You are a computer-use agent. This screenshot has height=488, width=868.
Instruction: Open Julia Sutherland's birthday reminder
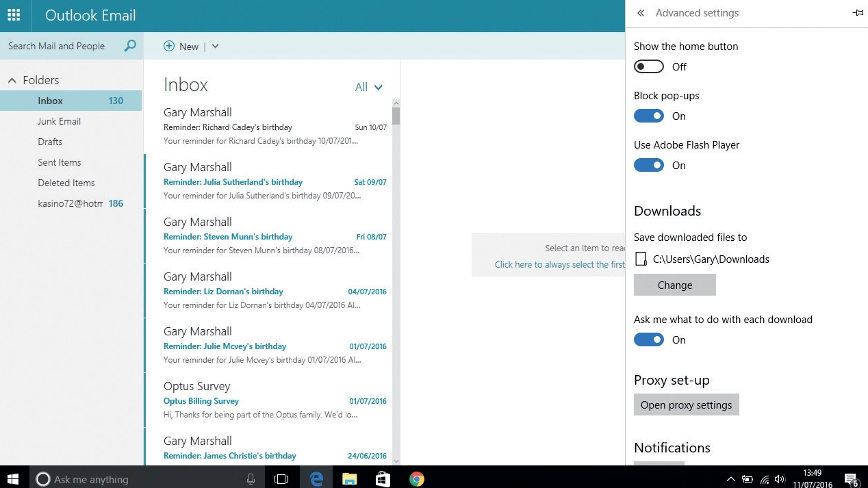[268, 181]
